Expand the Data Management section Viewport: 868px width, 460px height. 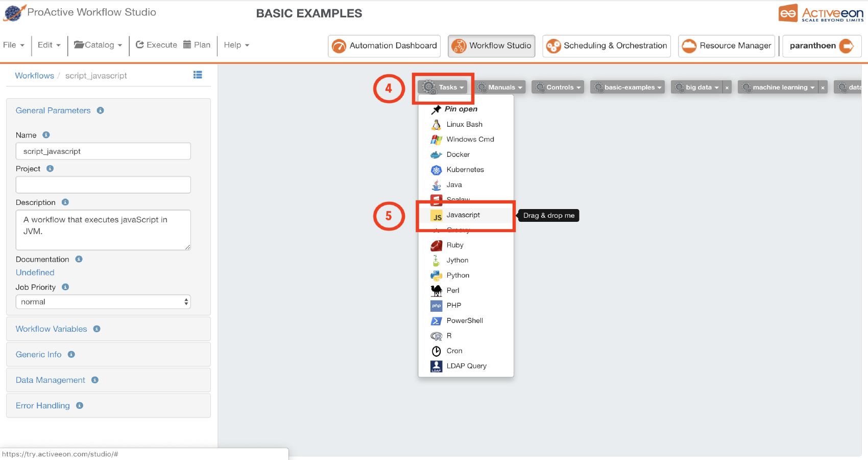pyautogui.click(x=50, y=380)
